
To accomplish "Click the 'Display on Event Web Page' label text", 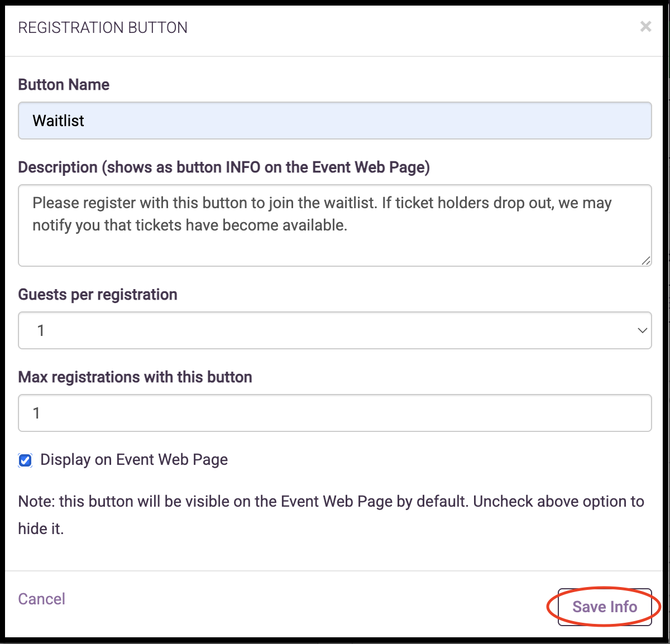I will (134, 460).
